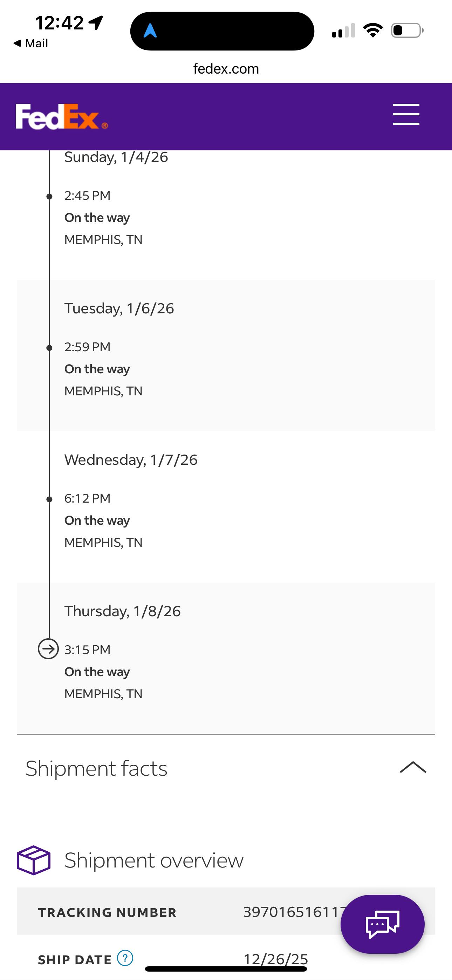The image size is (452, 980).
Task: Tap the Wi-Fi status icon
Action: click(x=373, y=30)
